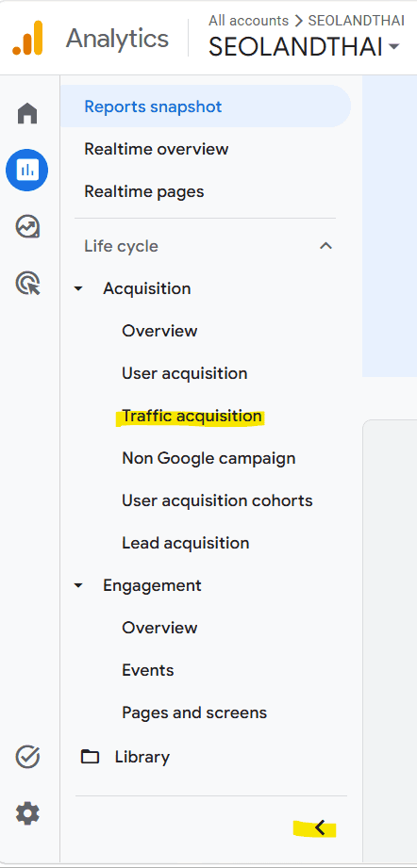Click the Library folder icon
The width and height of the screenshot is (417, 868).
(91, 757)
